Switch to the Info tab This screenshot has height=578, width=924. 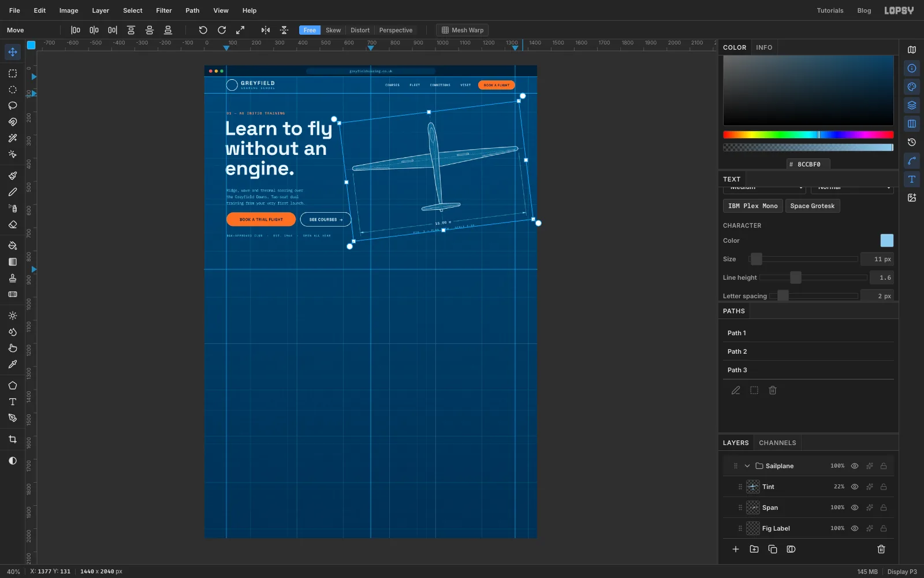(x=764, y=47)
